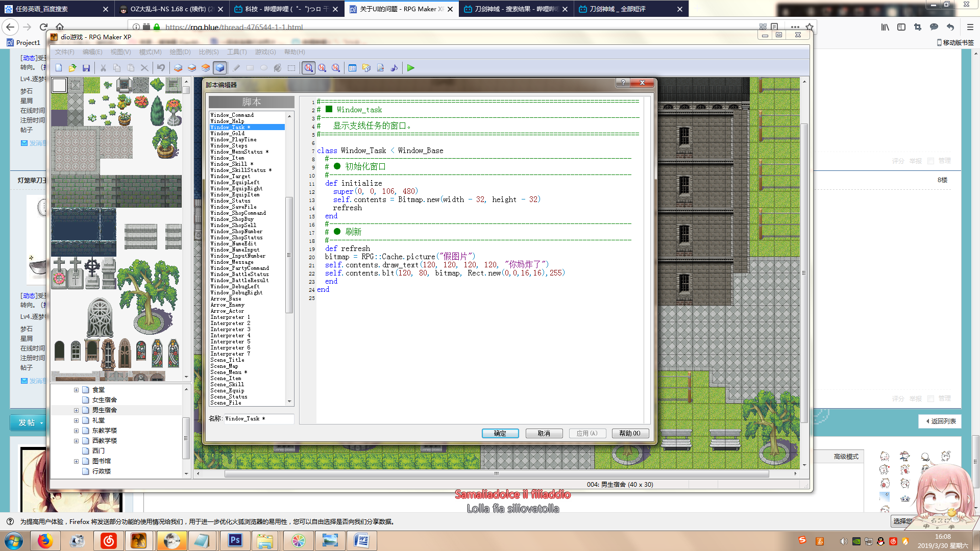Image resolution: width=980 pixels, height=551 pixels.
Task: Toggle Layer 3 editing mode
Action: tap(206, 68)
